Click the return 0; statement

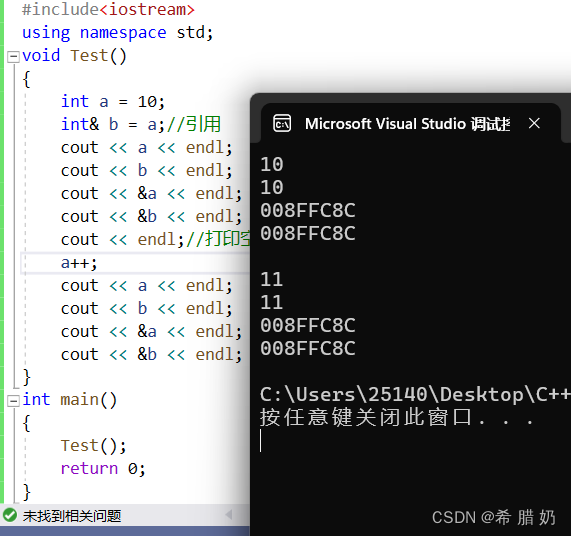coord(103,469)
